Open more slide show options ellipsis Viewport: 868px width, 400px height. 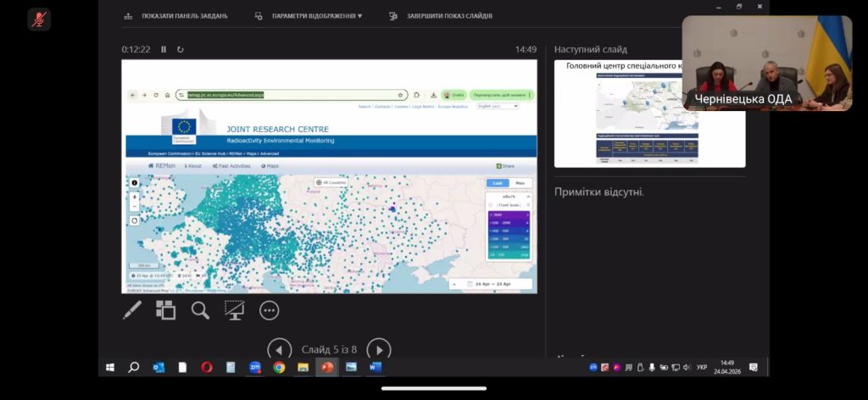270,310
